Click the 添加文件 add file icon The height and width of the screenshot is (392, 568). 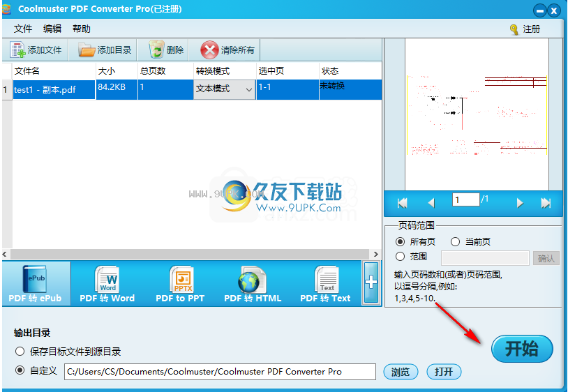tap(17, 50)
